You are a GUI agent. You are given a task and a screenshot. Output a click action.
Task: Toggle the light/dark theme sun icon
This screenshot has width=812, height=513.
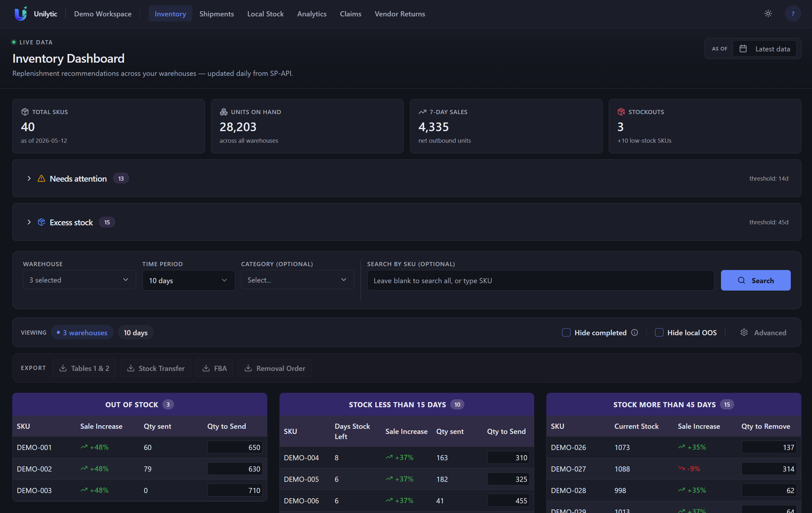[x=768, y=14]
